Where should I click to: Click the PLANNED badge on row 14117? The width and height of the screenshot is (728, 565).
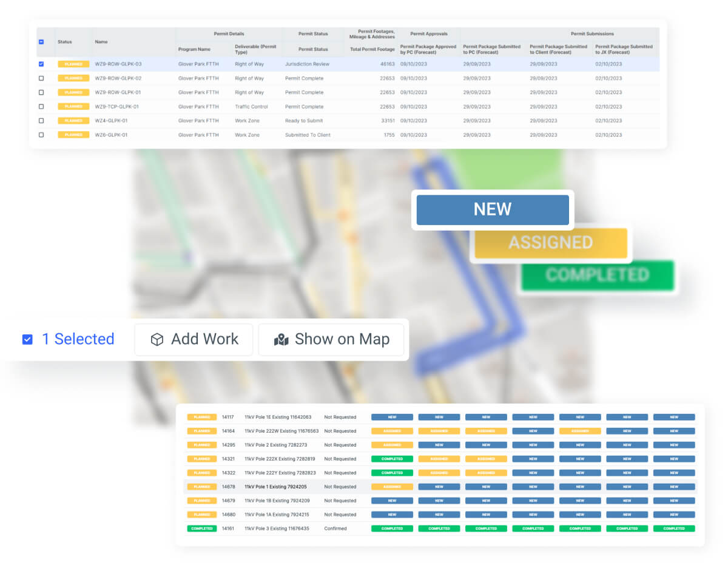point(201,417)
